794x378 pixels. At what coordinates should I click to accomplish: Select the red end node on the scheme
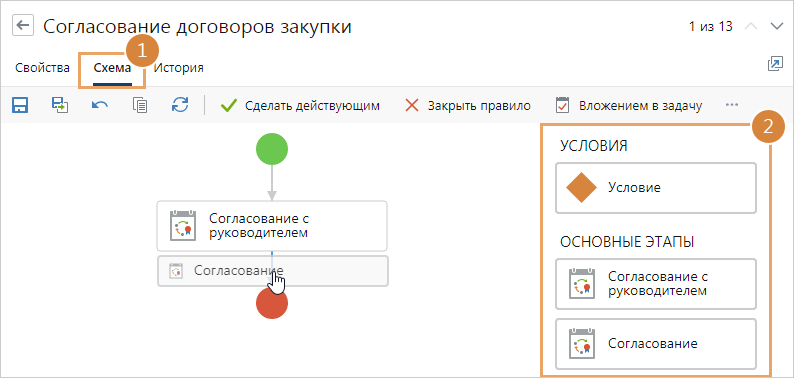272,303
